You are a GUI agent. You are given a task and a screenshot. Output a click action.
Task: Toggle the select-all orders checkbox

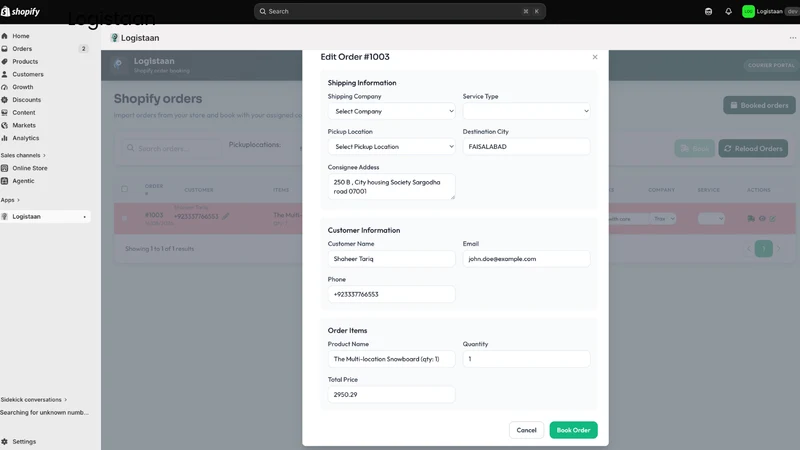pos(124,189)
